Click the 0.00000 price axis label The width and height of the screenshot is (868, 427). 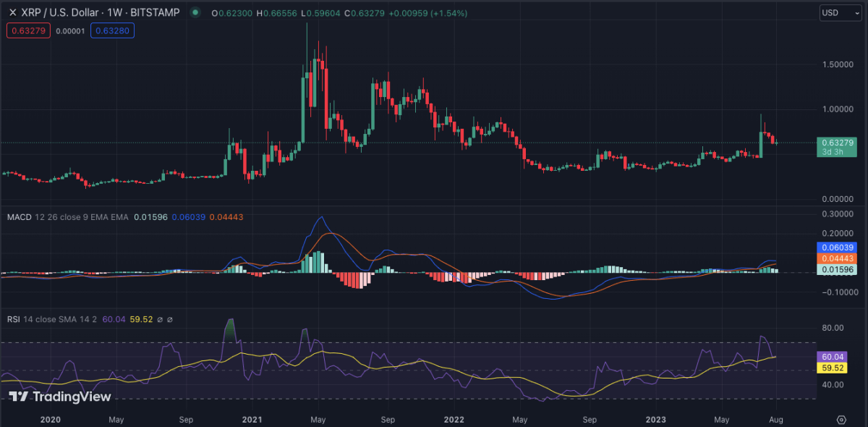838,198
